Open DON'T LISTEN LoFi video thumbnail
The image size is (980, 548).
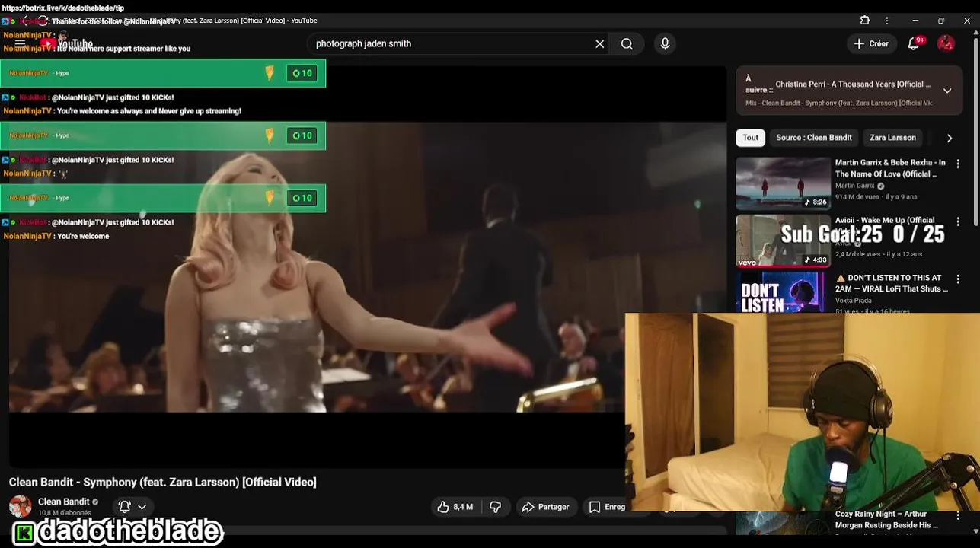click(x=783, y=292)
